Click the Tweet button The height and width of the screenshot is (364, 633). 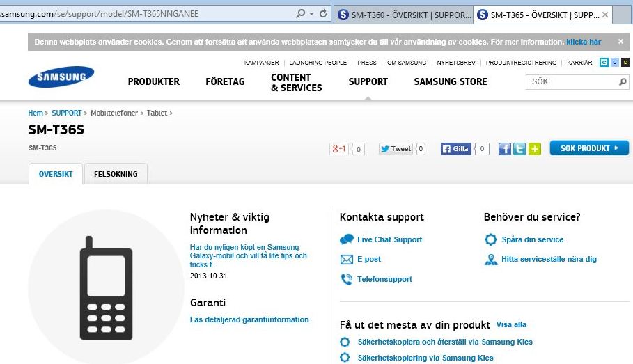[396, 148]
